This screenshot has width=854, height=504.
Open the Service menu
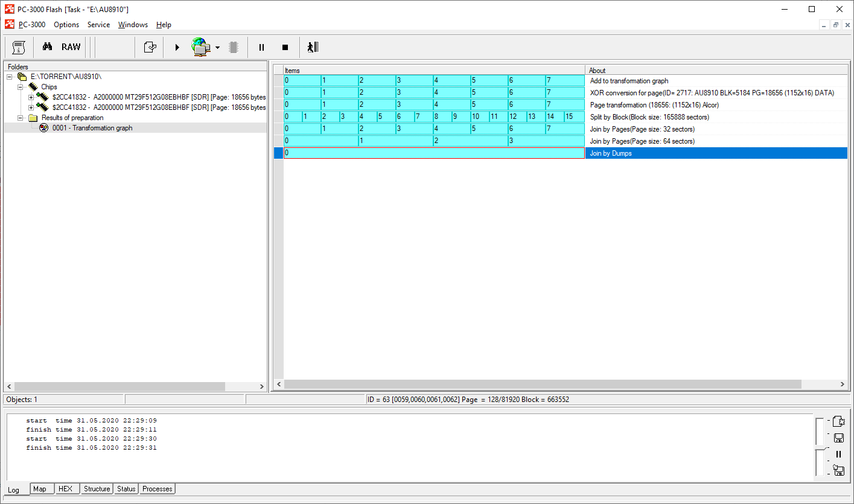coord(98,25)
